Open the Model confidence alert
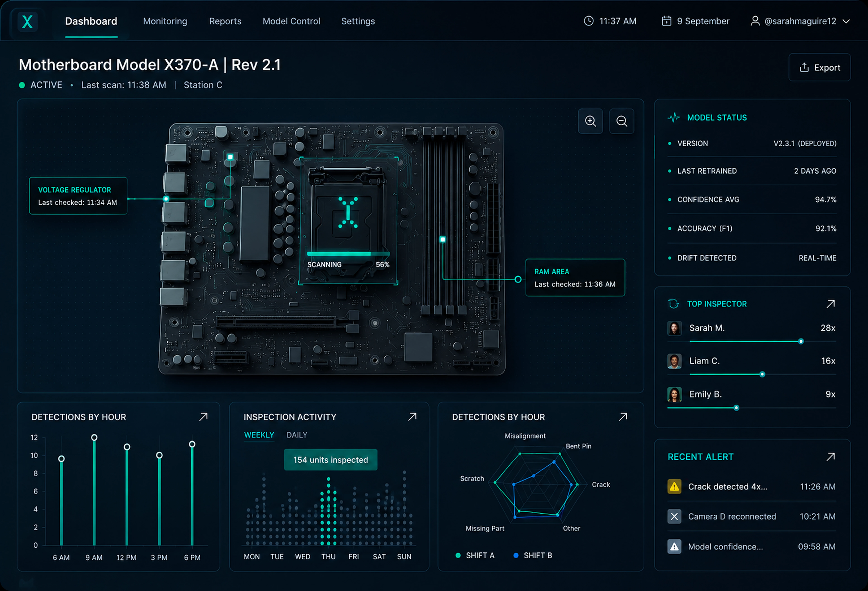 click(x=751, y=547)
